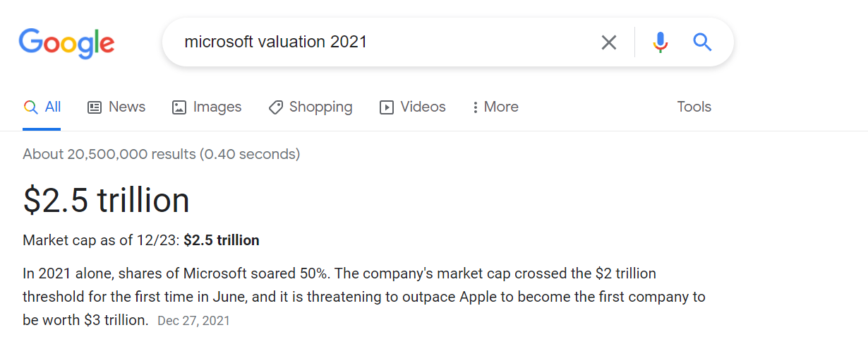Select the picture icon on Images tab

click(x=179, y=107)
